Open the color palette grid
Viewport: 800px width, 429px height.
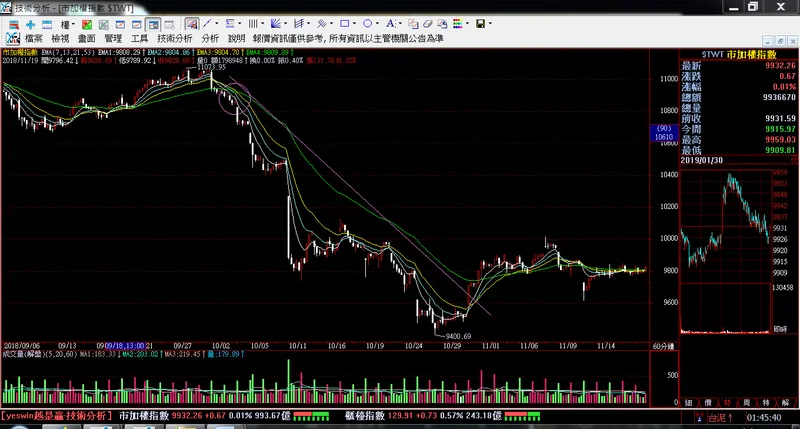pyautogui.click(x=457, y=23)
